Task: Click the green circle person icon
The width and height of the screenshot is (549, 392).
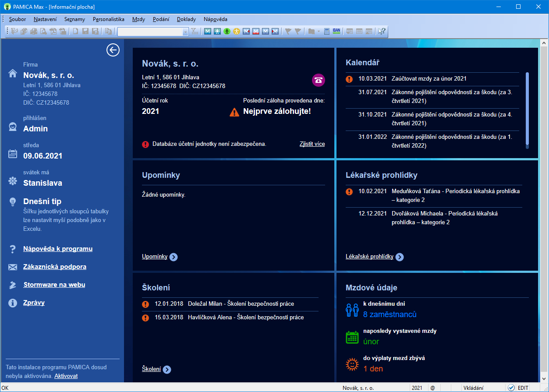Action: pyautogui.click(x=227, y=31)
